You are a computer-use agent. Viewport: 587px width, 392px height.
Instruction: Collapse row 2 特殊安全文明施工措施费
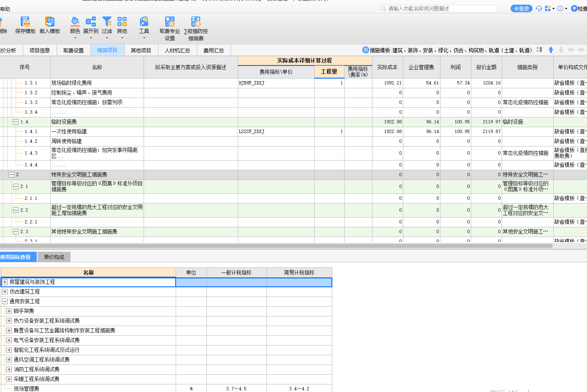coord(12,174)
